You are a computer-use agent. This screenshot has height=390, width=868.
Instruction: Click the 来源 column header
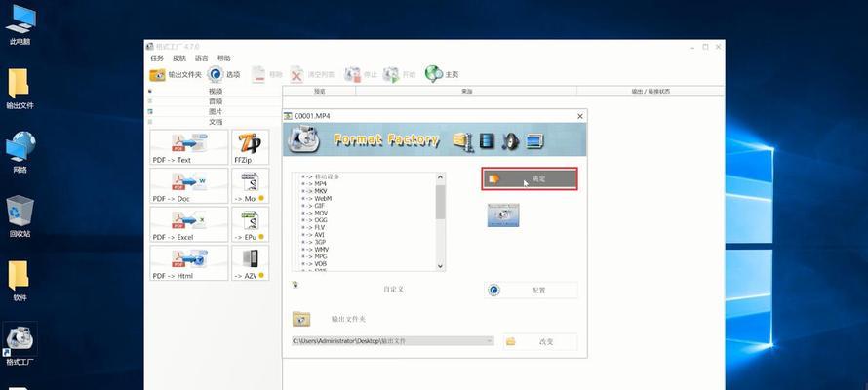(466, 92)
